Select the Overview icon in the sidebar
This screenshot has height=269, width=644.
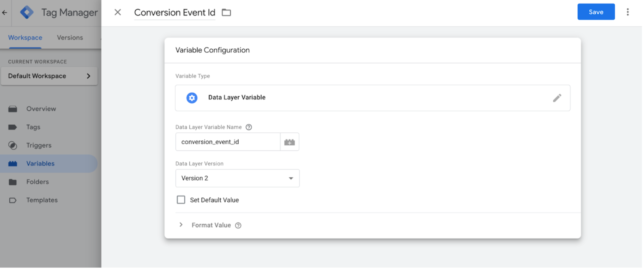pos(13,109)
